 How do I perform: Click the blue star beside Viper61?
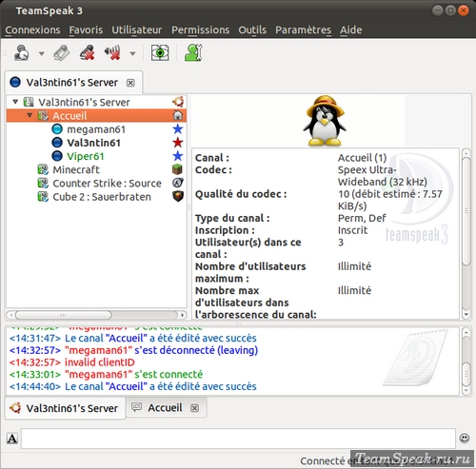point(178,156)
